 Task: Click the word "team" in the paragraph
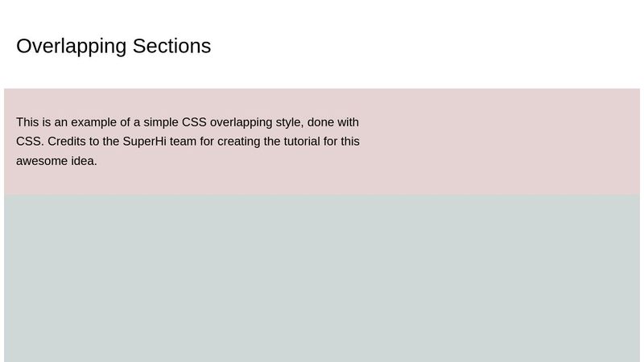(184, 142)
